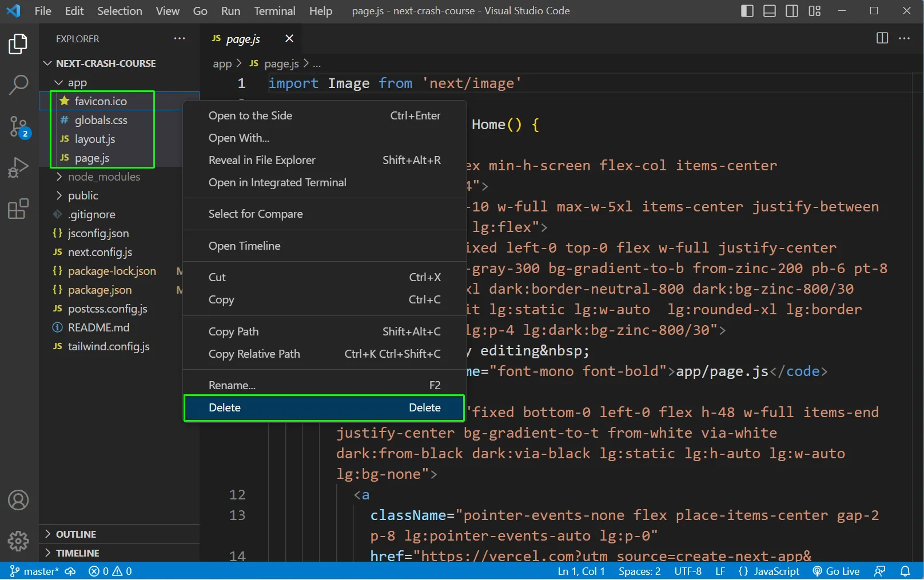
Task: Click app breadcrumb segment
Action: pos(222,63)
